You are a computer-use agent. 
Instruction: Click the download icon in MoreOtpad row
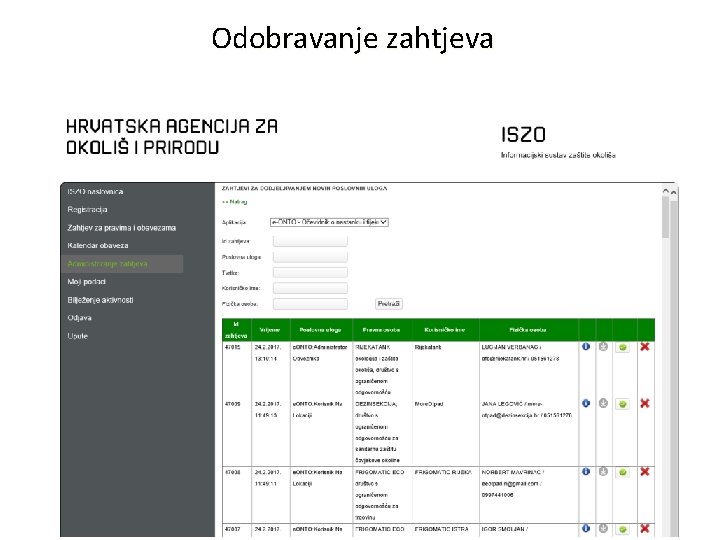click(x=603, y=403)
